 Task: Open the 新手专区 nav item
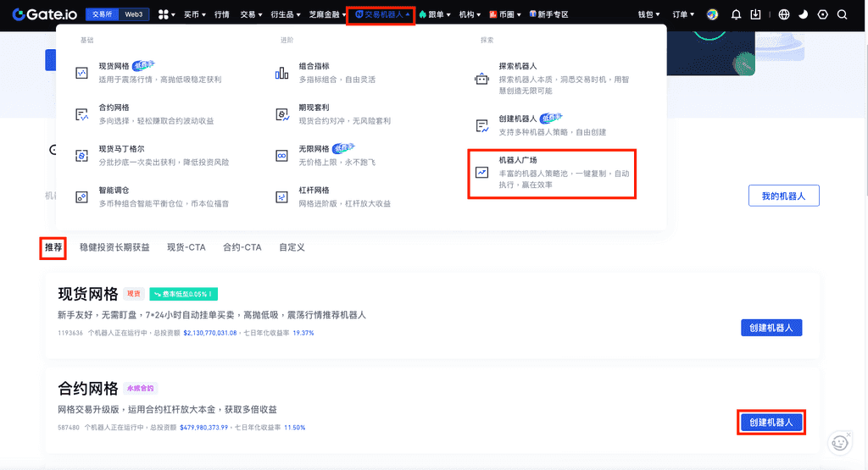549,14
